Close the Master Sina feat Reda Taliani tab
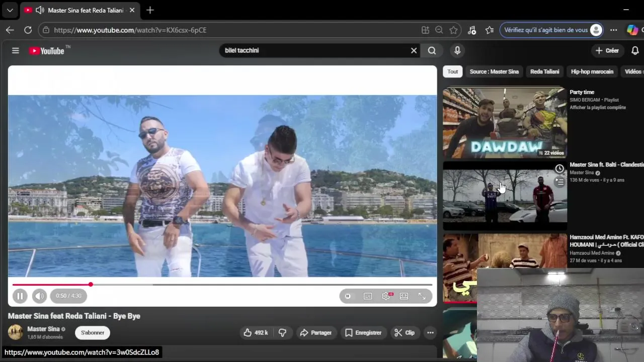The image size is (644, 362). (x=132, y=10)
